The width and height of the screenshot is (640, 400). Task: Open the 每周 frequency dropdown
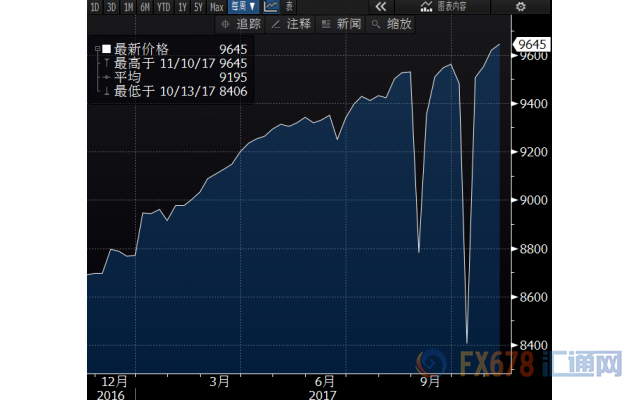[244, 7]
